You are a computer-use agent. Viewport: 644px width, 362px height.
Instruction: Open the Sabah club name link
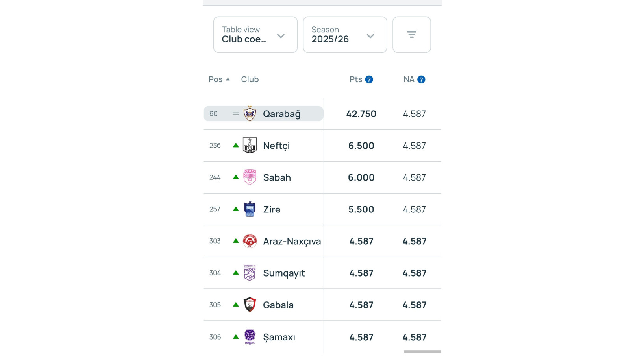(277, 177)
